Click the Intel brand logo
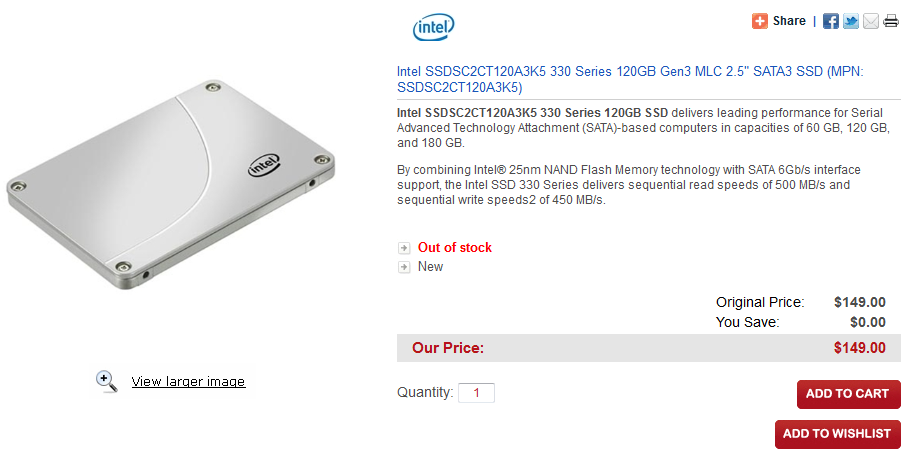Viewport: 908px width, 457px height. click(x=433, y=28)
